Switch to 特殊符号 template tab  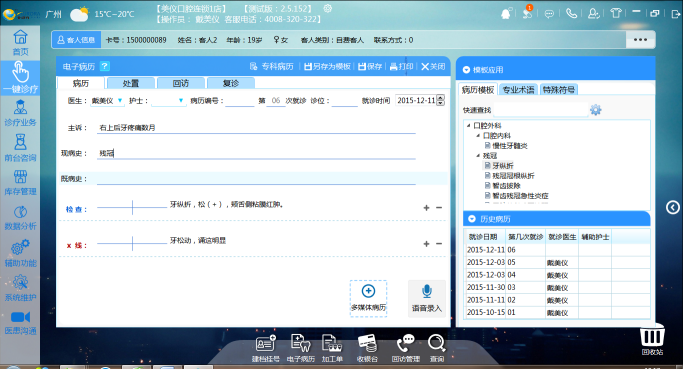point(559,90)
